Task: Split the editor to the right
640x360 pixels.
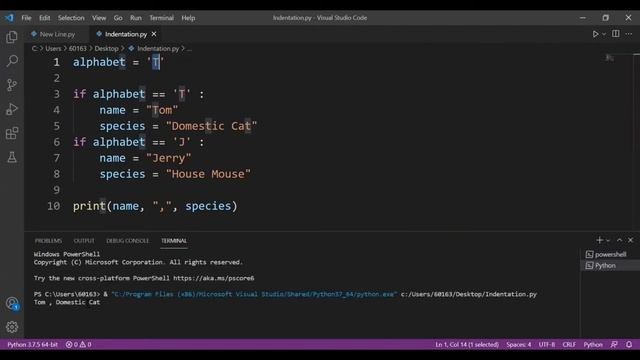Action: click(616, 34)
